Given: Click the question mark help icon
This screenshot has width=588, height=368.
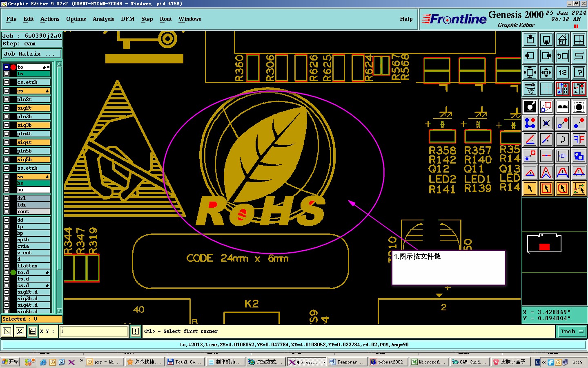Looking at the screenshot, I should (x=579, y=72).
